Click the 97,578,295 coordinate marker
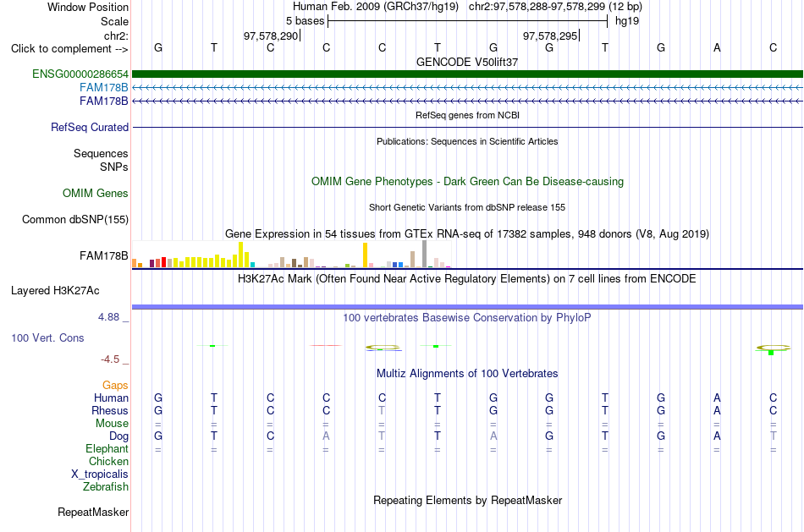 click(x=550, y=36)
